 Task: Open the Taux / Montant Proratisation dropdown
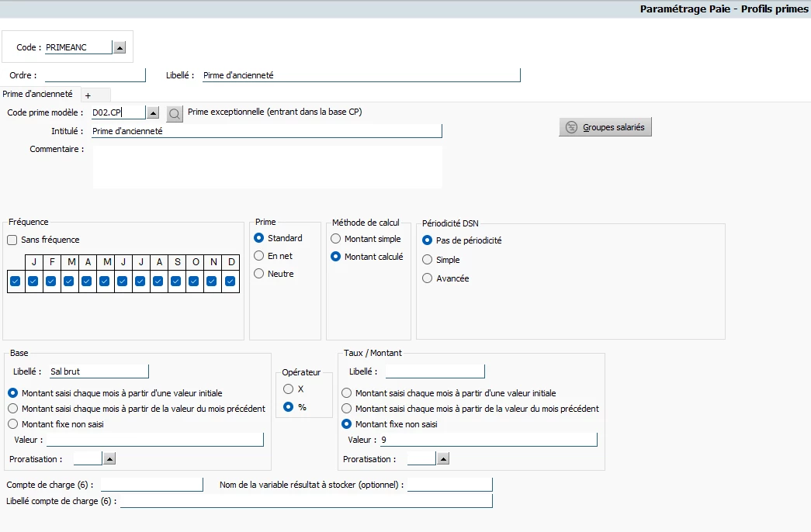click(443, 458)
